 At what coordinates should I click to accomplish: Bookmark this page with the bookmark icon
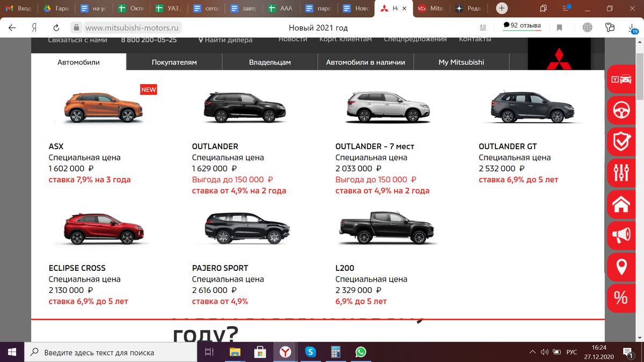pyautogui.click(x=559, y=28)
